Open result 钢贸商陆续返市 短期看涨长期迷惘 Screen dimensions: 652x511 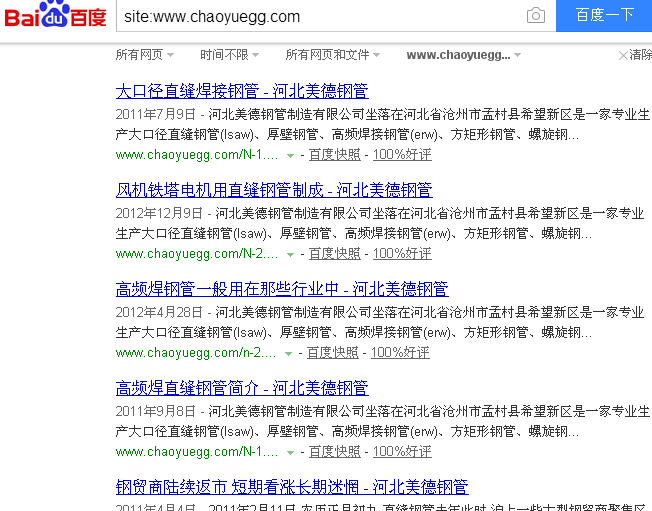[x=292, y=487]
